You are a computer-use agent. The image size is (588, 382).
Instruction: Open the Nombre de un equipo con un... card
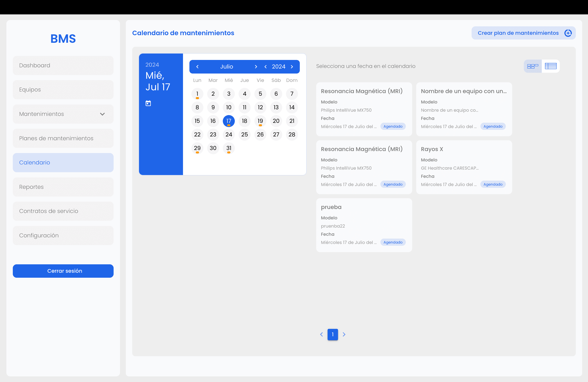point(464,109)
